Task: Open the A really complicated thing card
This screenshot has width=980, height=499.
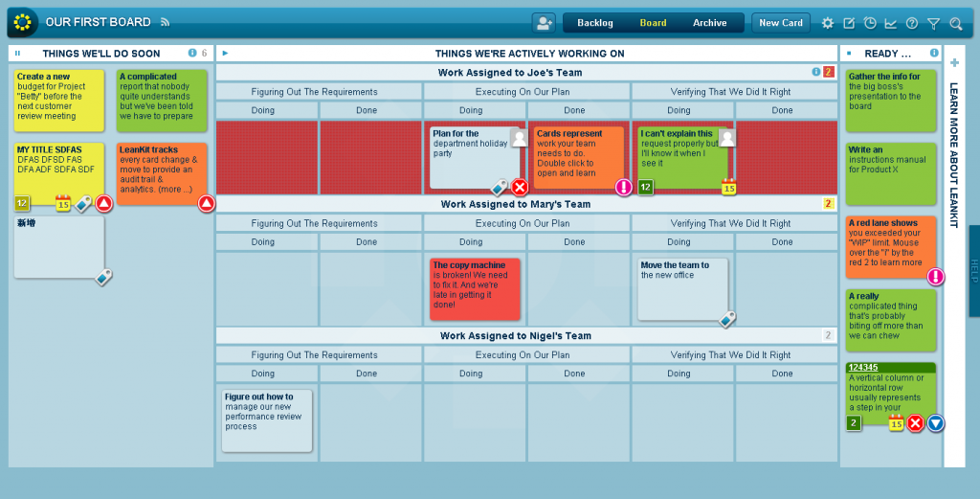Action: click(x=891, y=320)
